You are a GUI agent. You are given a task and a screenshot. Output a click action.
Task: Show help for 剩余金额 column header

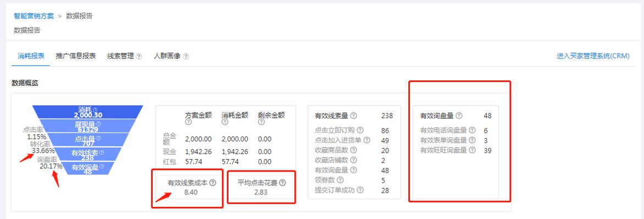261,122
